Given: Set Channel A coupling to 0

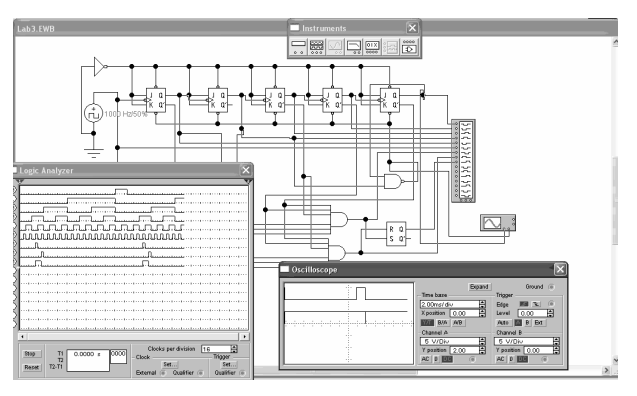Looking at the screenshot, I should click(436, 359).
